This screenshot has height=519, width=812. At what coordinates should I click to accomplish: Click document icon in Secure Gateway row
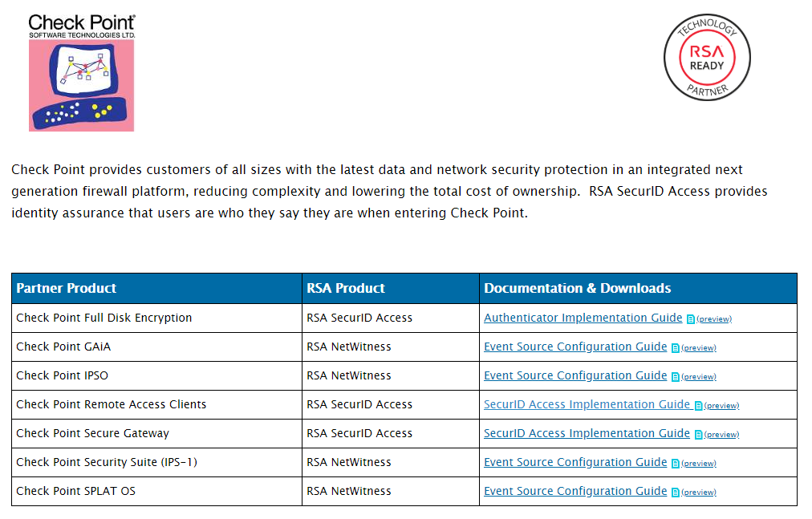(698, 435)
